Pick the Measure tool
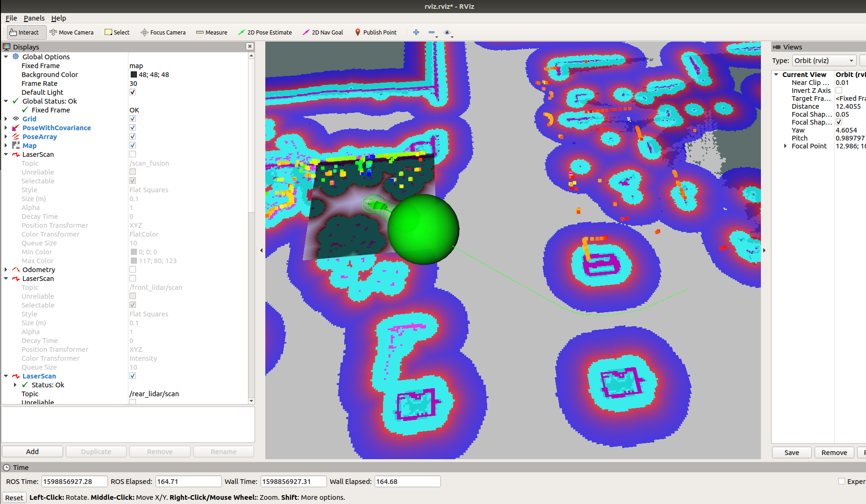The image size is (866, 504). click(211, 32)
